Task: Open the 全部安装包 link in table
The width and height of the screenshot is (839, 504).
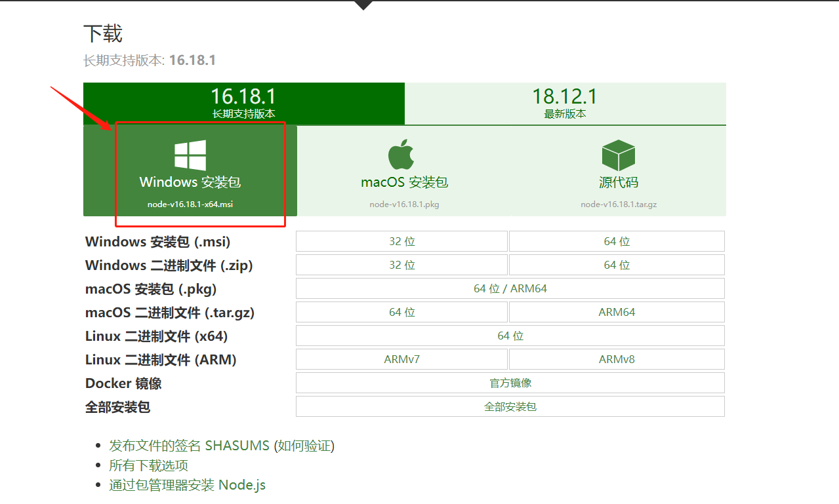Action: pos(510,406)
